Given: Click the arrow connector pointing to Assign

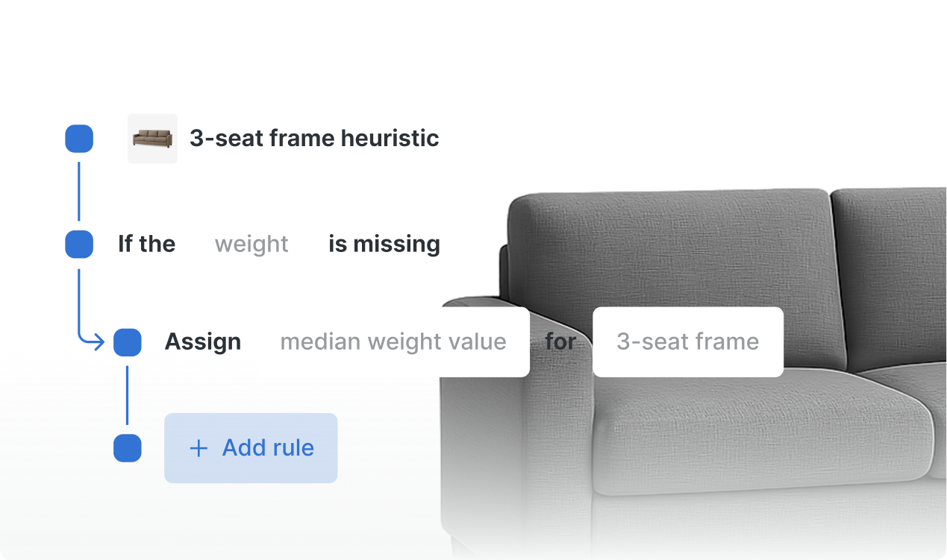Looking at the screenshot, I should click(x=90, y=307).
